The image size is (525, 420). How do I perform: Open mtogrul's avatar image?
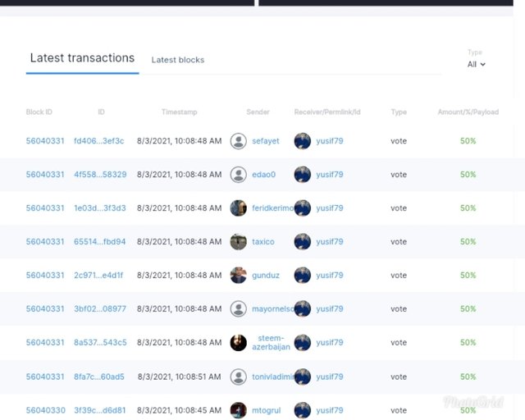click(x=239, y=410)
